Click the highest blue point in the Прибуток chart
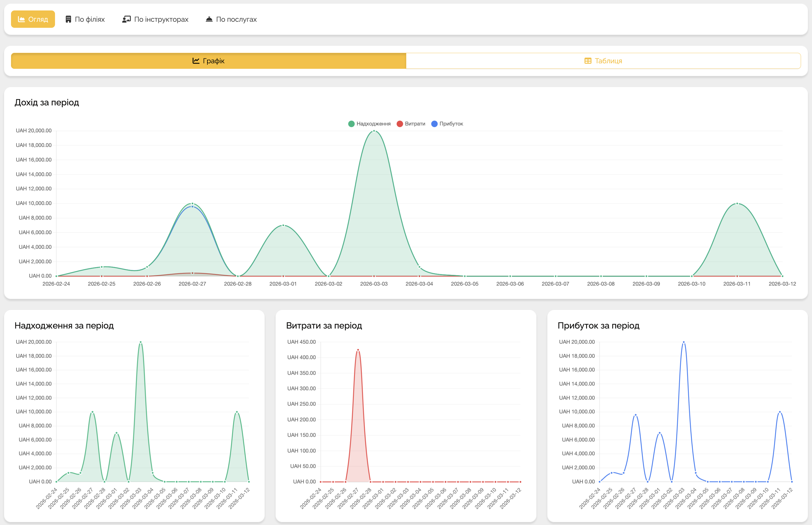The image size is (812, 525). tap(684, 342)
